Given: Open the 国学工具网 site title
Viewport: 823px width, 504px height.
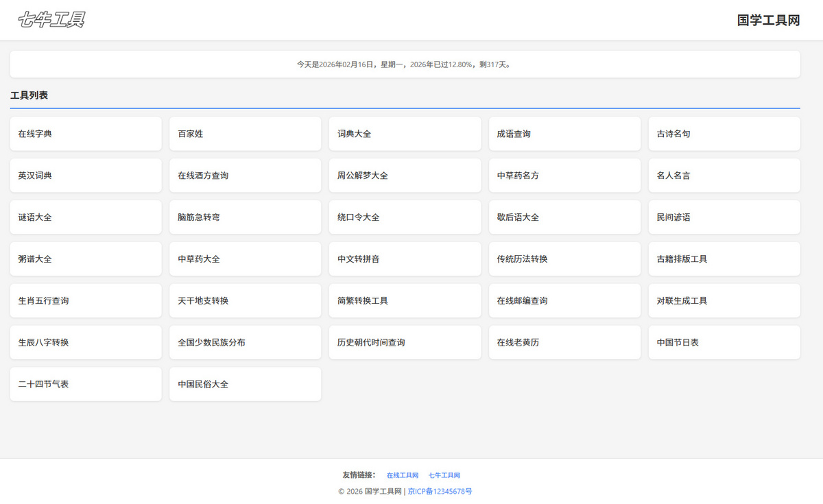Looking at the screenshot, I should pos(768,21).
